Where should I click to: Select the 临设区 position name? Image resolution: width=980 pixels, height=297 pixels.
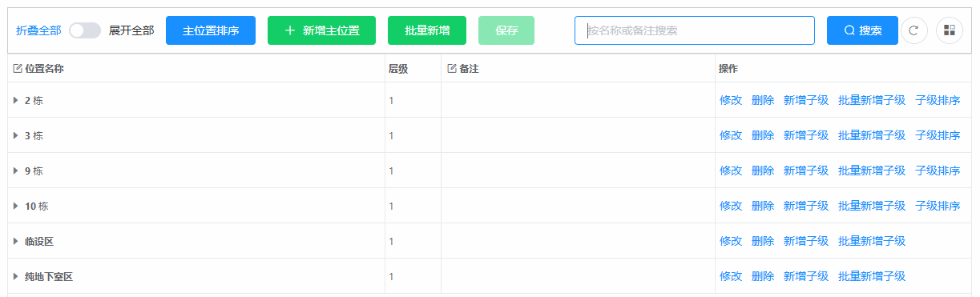click(39, 241)
